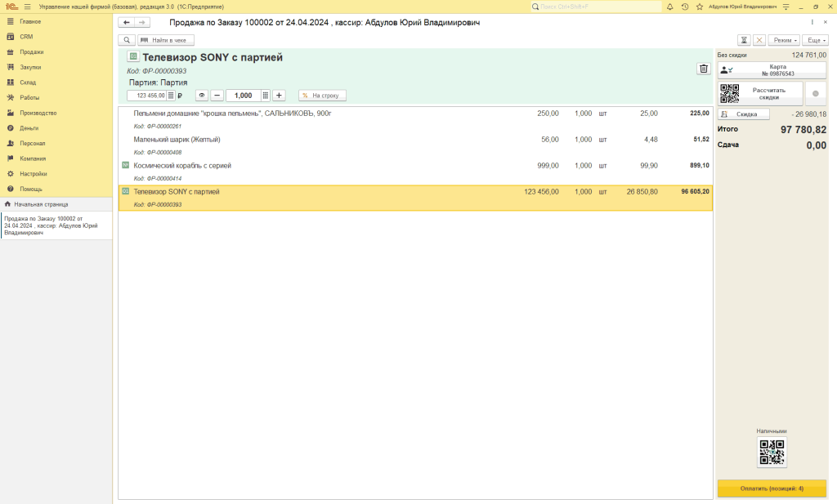Image resolution: width=837 pixels, height=504 pixels.
Task: Select the Склад menu item
Action: tap(28, 83)
